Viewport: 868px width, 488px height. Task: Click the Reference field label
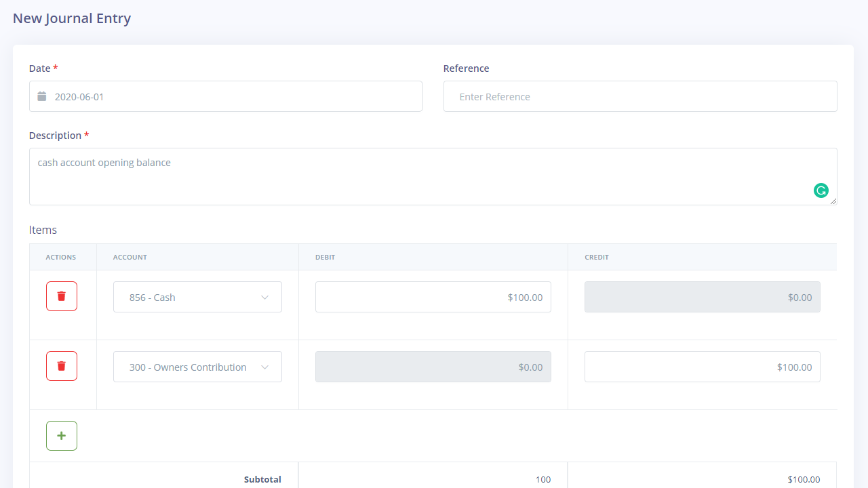click(x=467, y=68)
